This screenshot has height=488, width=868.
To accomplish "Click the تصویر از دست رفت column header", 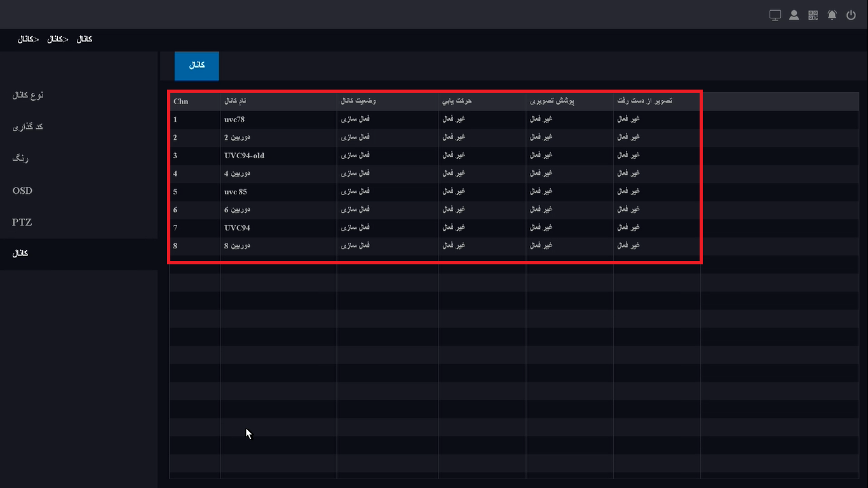I will (x=644, y=102).
